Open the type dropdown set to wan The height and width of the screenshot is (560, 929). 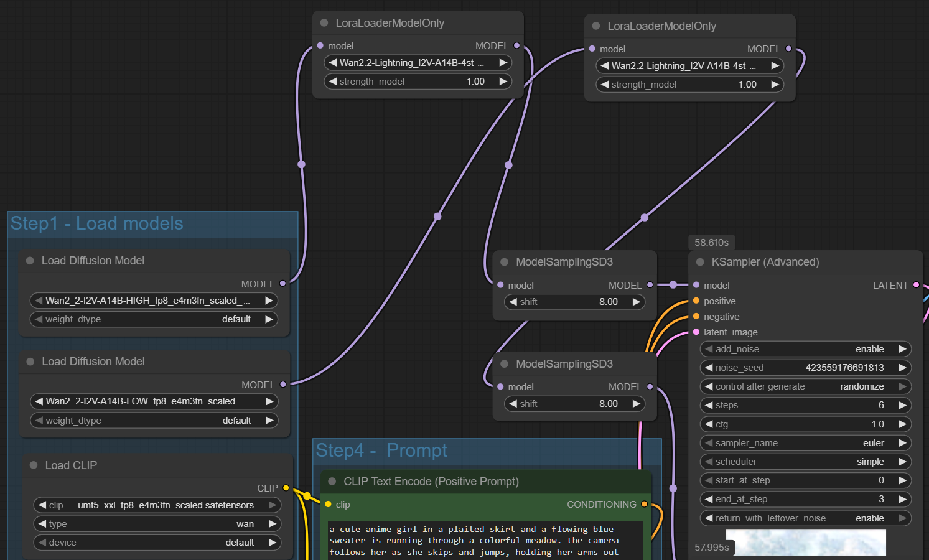tap(157, 524)
